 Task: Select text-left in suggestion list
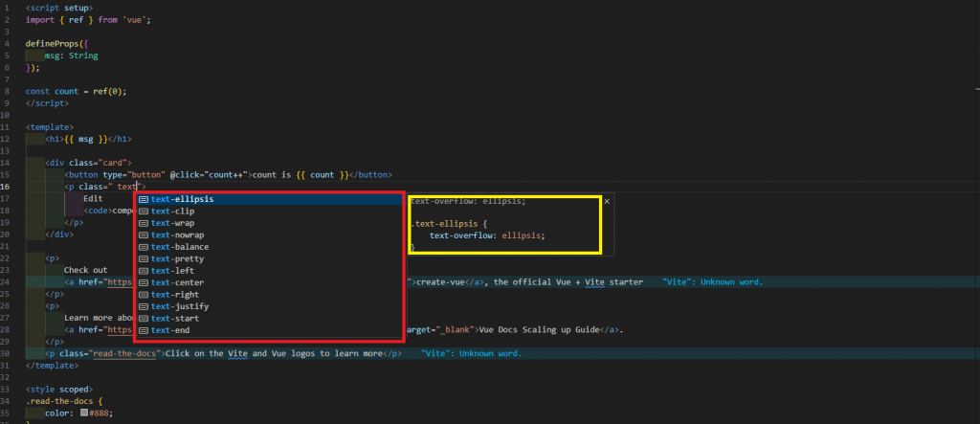[269, 271]
